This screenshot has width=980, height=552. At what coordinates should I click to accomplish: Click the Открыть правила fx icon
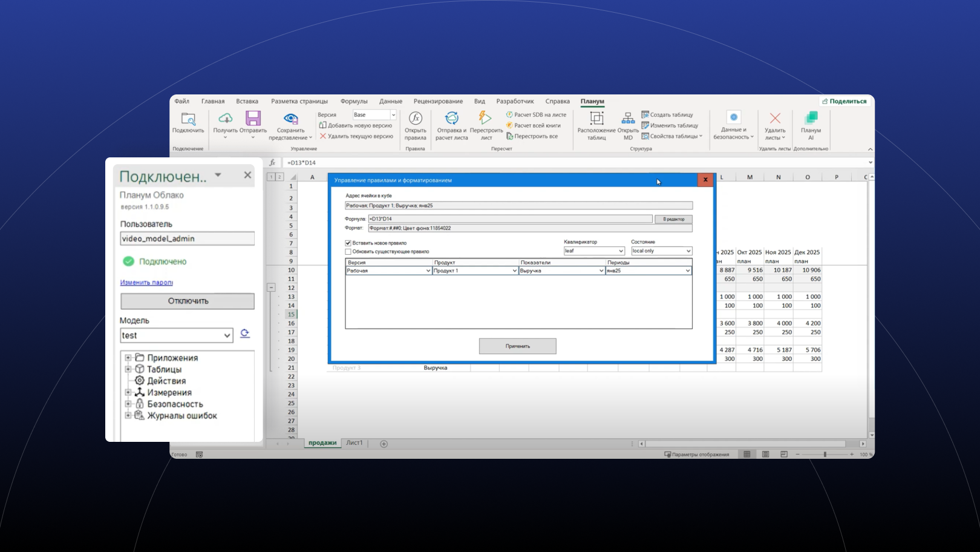pyautogui.click(x=415, y=121)
